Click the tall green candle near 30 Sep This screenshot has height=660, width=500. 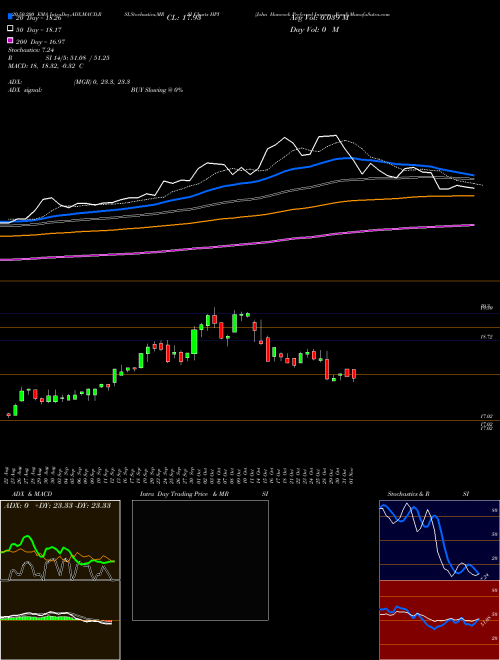click(x=194, y=342)
